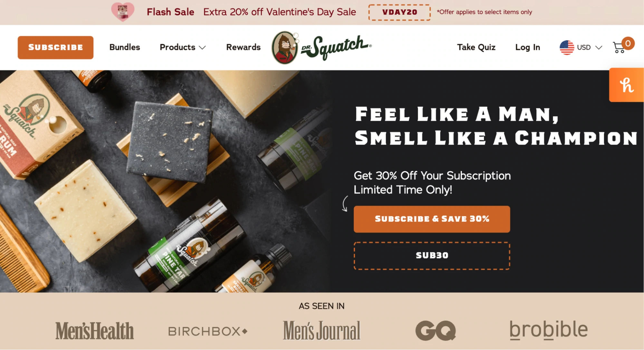Expand the Products dropdown menu

183,47
